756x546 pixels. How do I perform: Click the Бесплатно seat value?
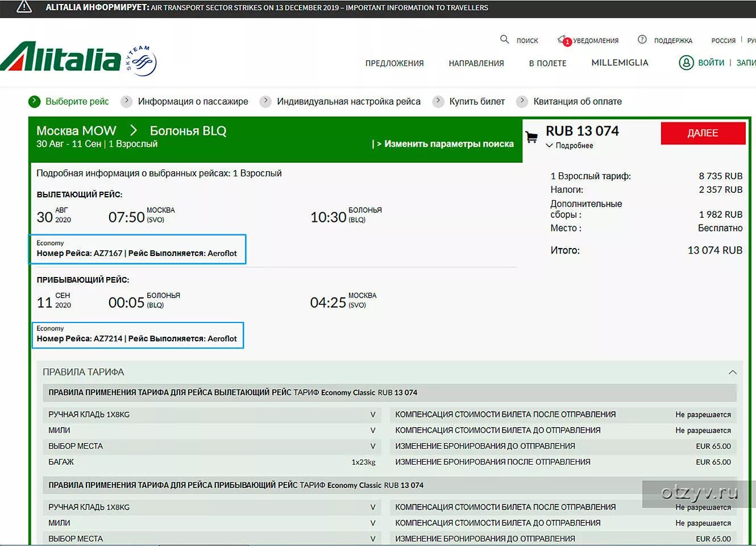tap(720, 228)
